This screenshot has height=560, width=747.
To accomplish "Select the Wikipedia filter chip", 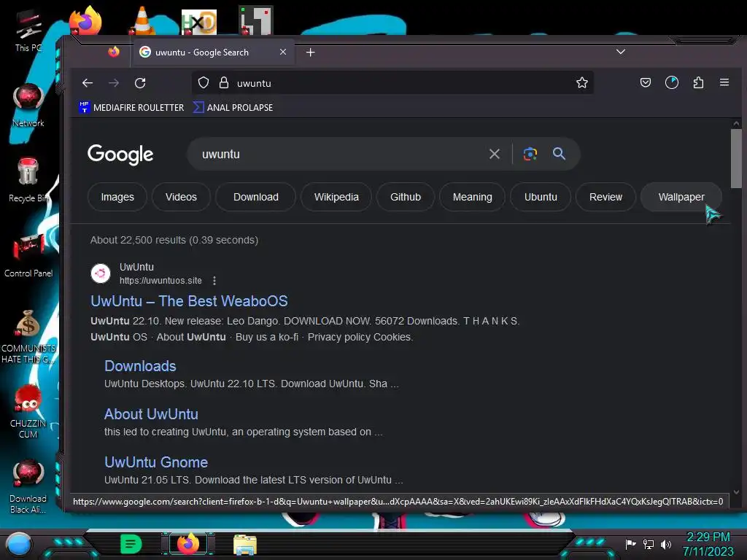I will [336, 197].
